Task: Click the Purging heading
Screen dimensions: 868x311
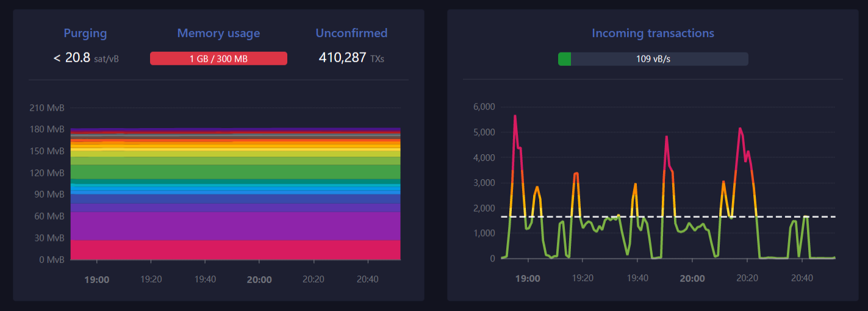Action: point(85,33)
